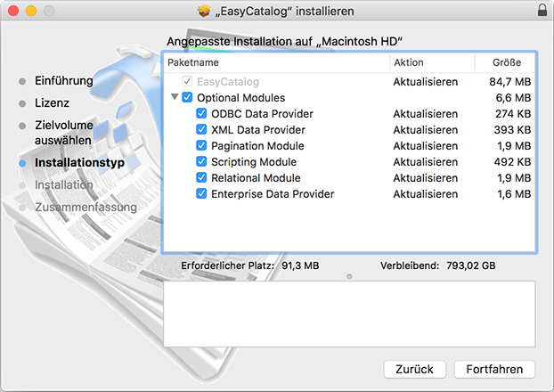Click the Verbleibend 793,02 GB value
This screenshot has width=554, height=392.
click(x=470, y=265)
